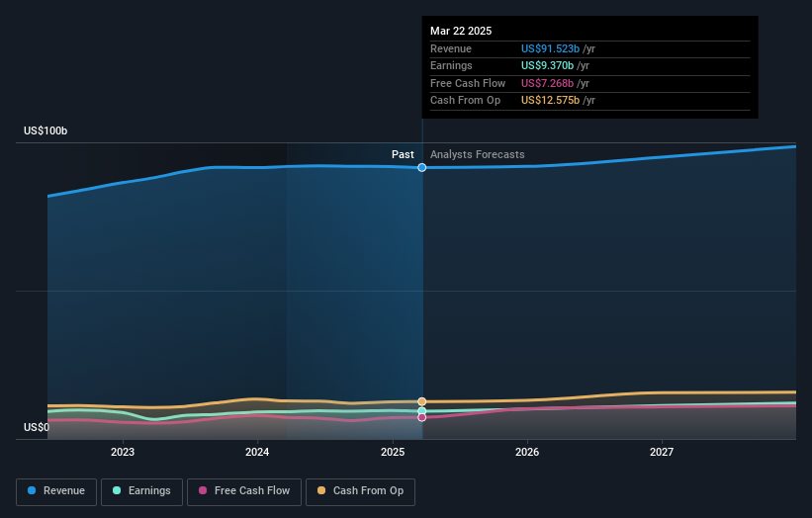Toggle the Earnings legend button
This screenshot has height=518, width=812.
point(141,491)
